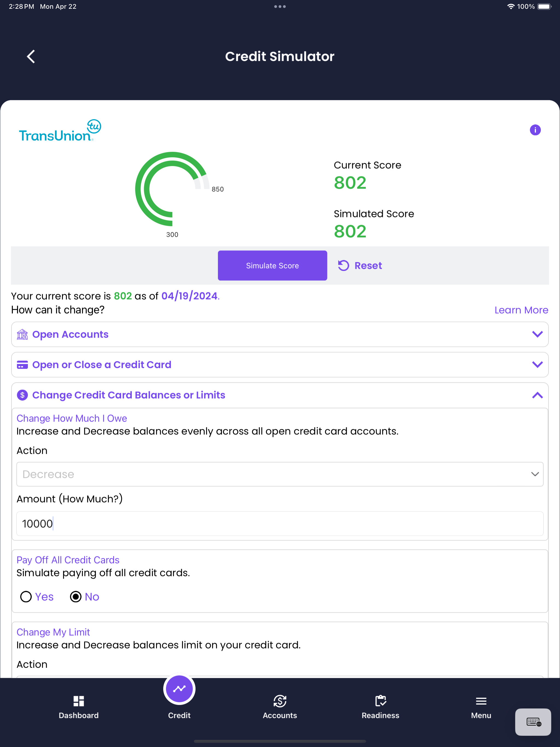Screen dimensions: 560x747
Task: Click the 300 gauge minimum label
Action: [x=172, y=234]
